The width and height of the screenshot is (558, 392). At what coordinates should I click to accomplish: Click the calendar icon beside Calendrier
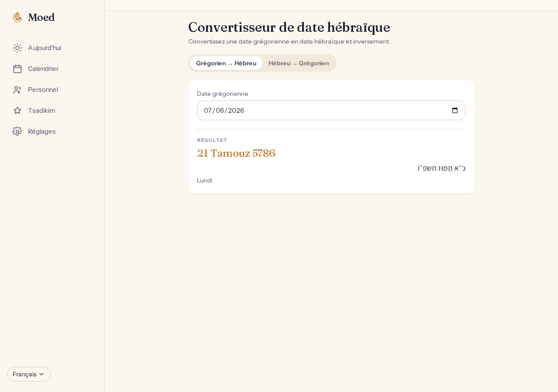coord(17,69)
